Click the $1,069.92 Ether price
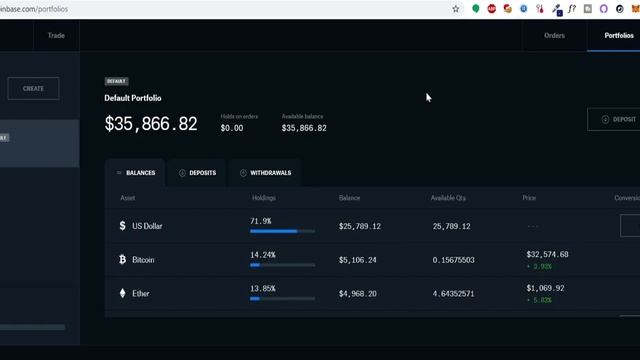 click(x=545, y=288)
